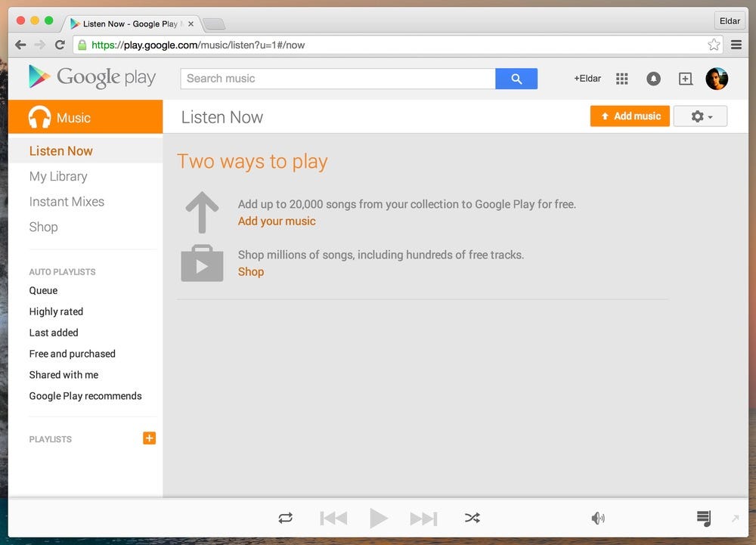756x545 pixels.
Task: Open Google Play recommends playlist
Action: [x=85, y=396]
